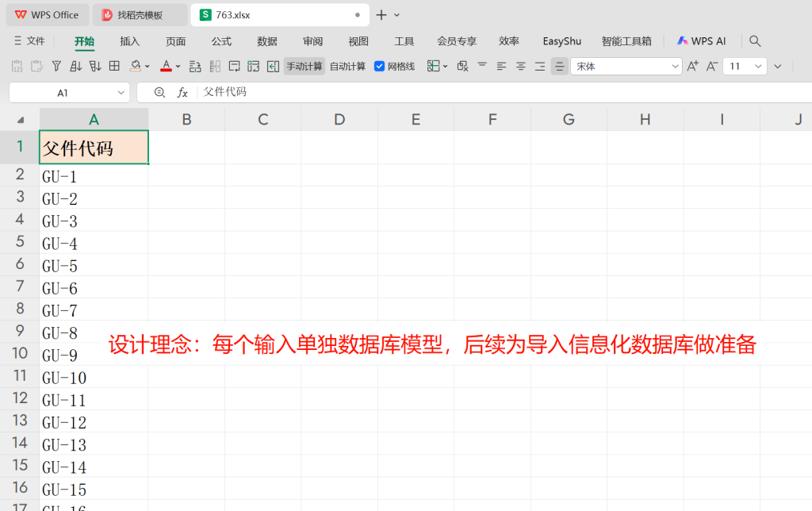Open the 工具 tab
Screen dimensions: 812x511
click(x=404, y=41)
